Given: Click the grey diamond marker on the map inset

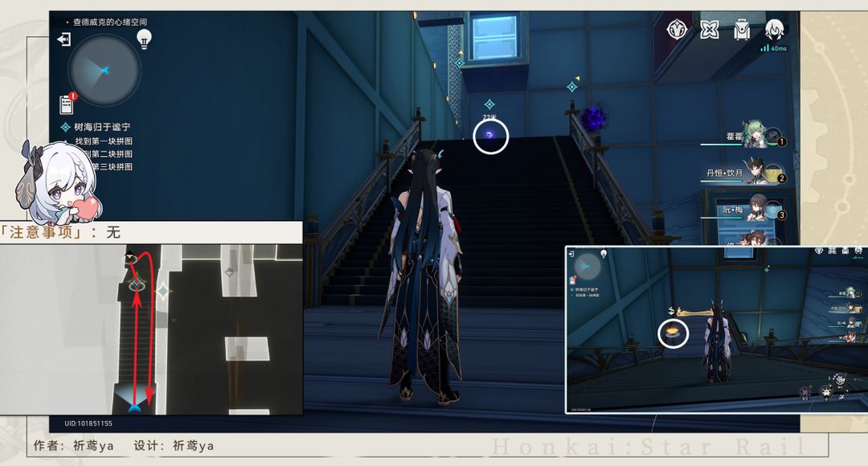Looking at the screenshot, I should tap(230, 272).
